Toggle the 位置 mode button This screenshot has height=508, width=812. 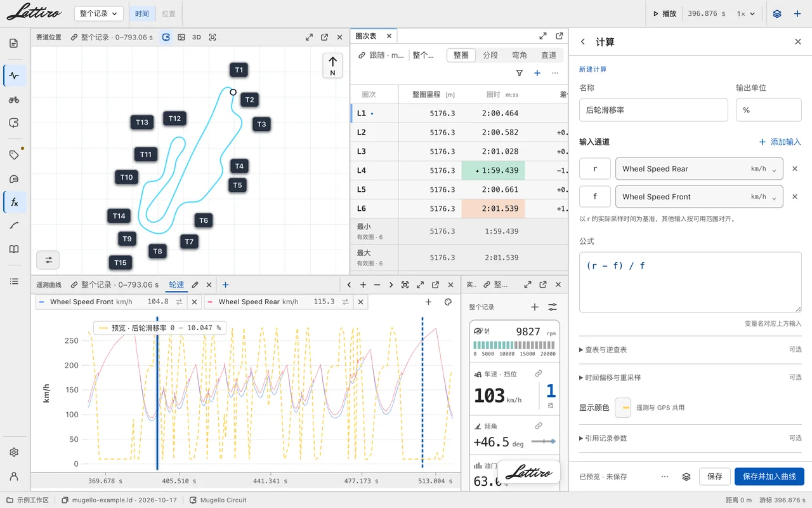(169, 13)
